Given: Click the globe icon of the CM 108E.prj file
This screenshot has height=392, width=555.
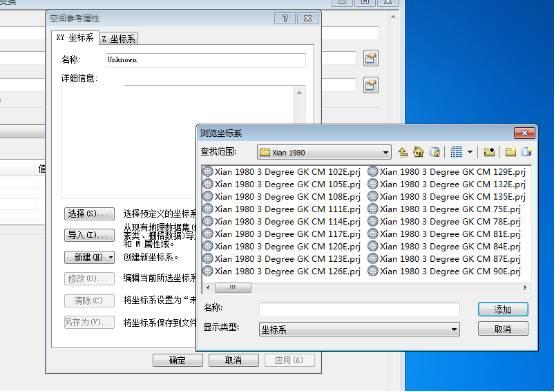Looking at the screenshot, I should [x=207, y=197].
